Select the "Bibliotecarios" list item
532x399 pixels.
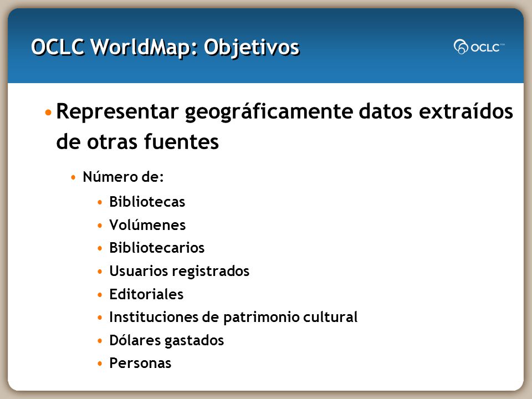(x=157, y=248)
